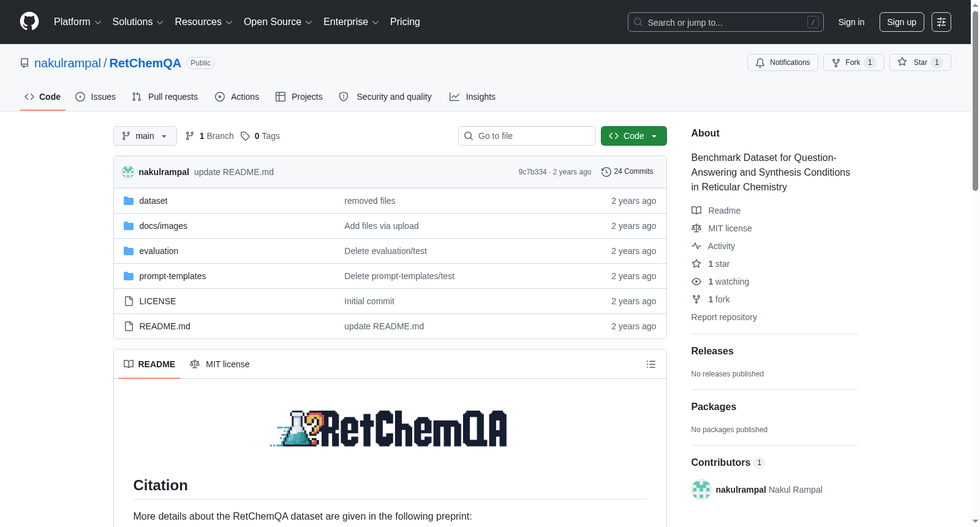
Task: Expand the Platform menu
Action: point(77,22)
